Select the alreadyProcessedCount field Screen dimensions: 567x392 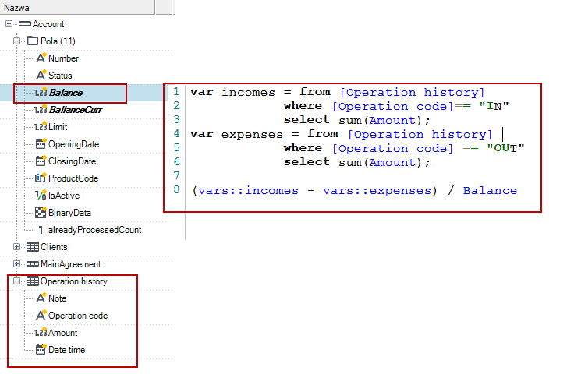click(94, 230)
